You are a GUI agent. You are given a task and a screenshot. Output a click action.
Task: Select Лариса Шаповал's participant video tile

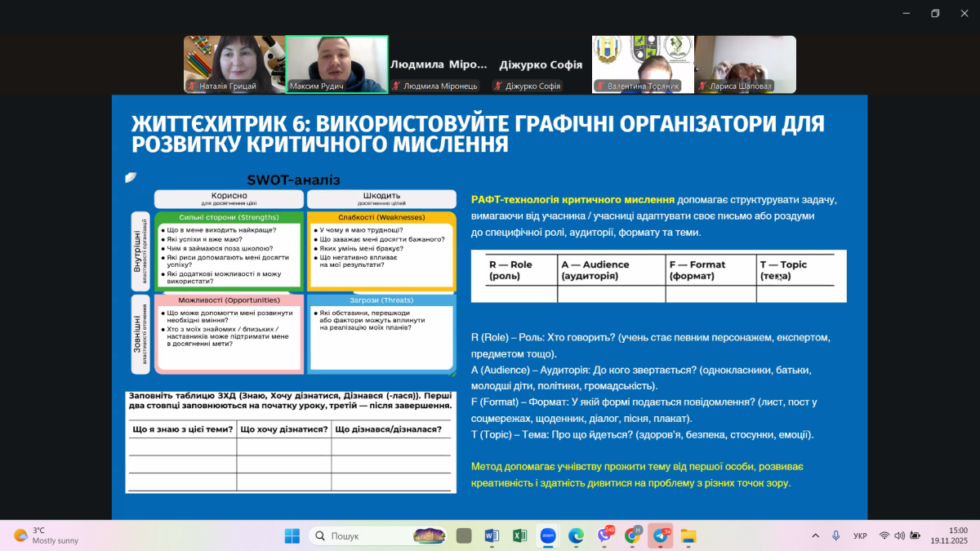(x=745, y=64)
